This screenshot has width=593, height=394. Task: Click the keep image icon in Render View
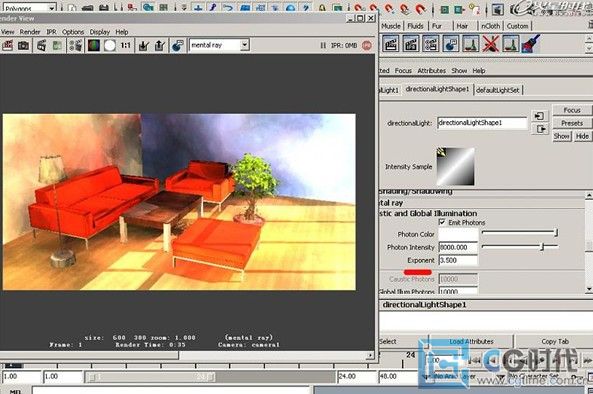point(143,46)
